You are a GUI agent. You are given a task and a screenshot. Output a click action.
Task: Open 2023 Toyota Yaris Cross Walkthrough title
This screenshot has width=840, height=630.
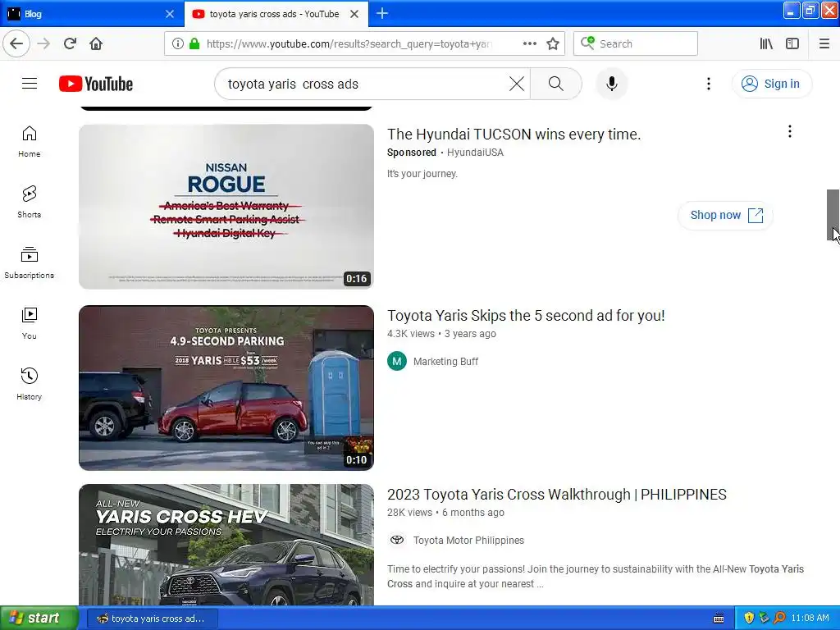pyautogui.click(x=557, y=495)
